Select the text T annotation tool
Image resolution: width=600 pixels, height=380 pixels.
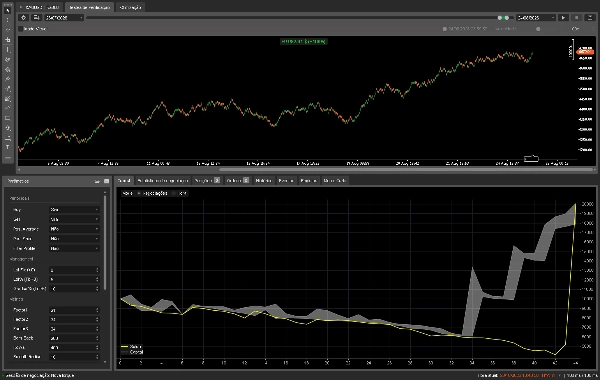[x=8, y=147]
